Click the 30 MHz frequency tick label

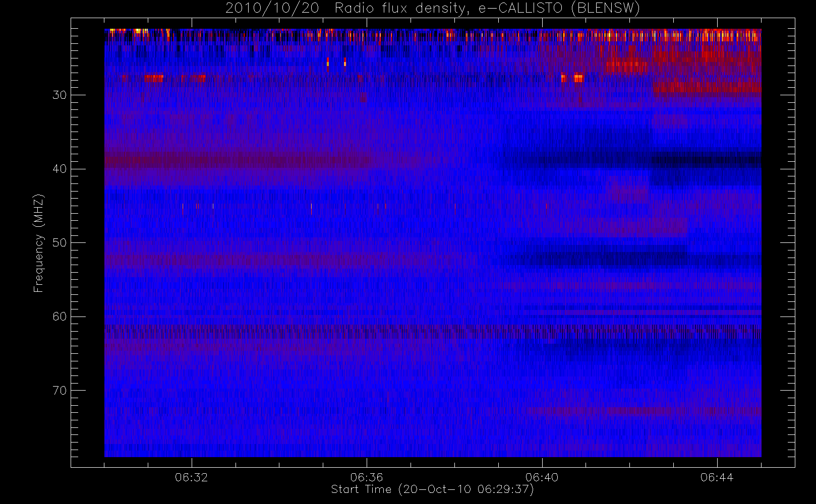pos(60,95)
